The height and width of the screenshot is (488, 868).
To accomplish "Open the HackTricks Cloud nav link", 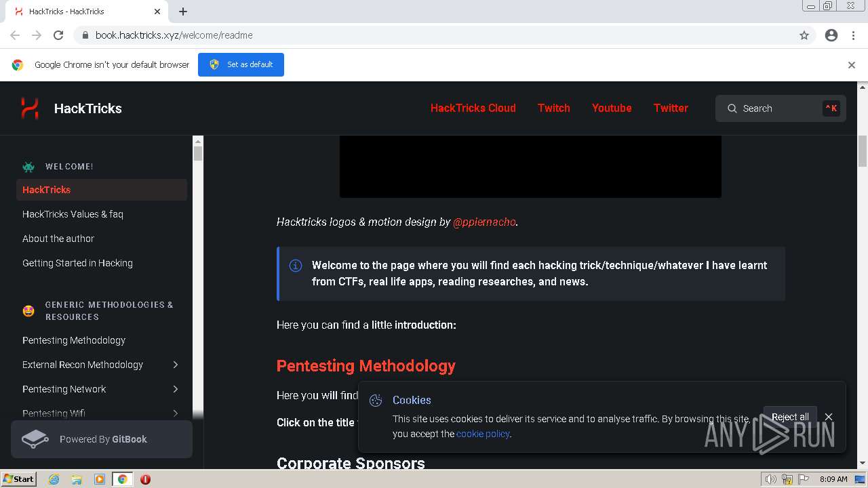I will (x=473, y=108).
